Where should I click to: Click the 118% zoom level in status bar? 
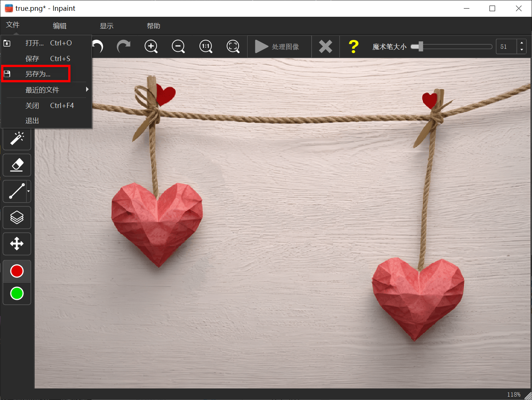click(513, 394)
